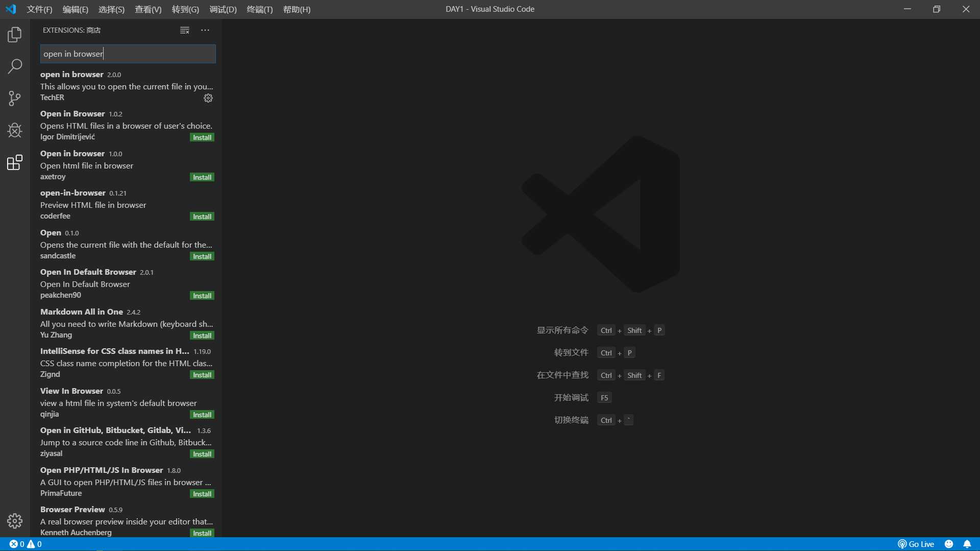Click the 显示所有命令 shortcut hint
Viewport: 980px width, 551px height.
[562, 330]
